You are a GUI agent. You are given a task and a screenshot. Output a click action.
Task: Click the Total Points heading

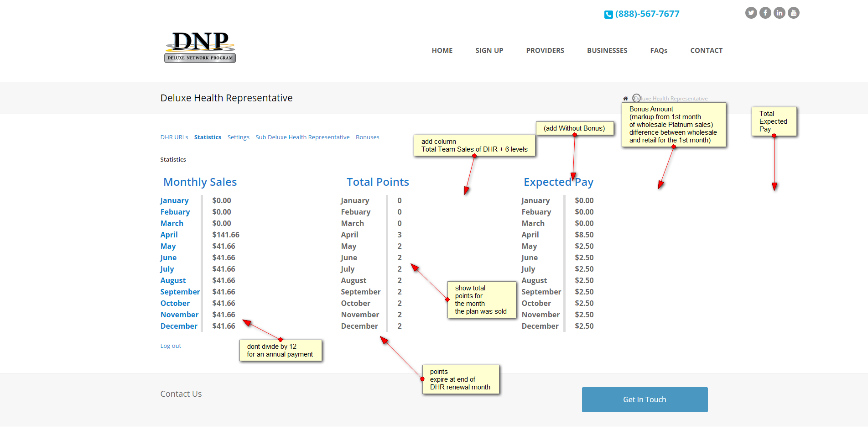point(378,182)
